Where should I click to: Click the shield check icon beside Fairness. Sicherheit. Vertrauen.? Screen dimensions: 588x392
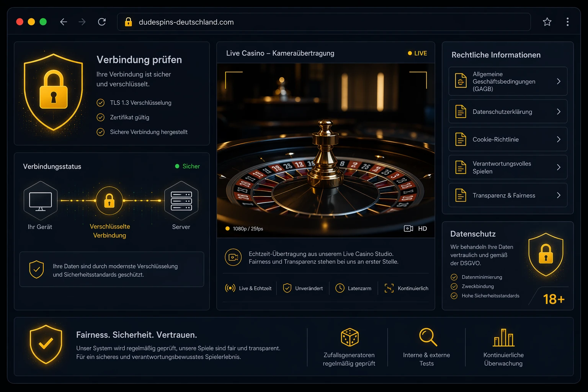click(x=46, y=344)
